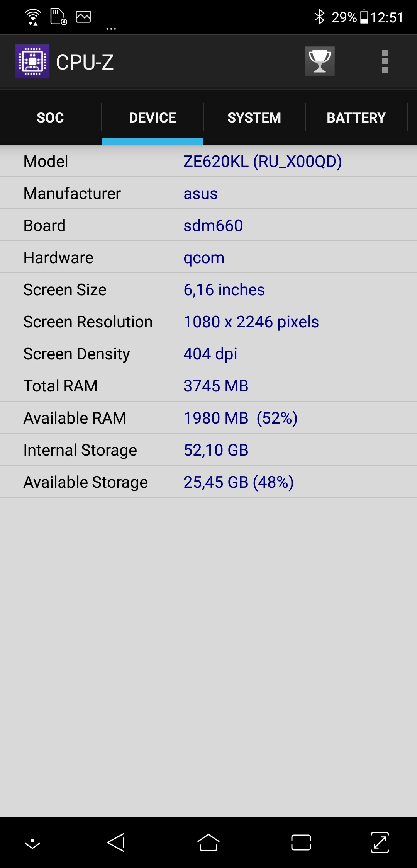Tap the Android back navigation button
Viewport: 417px width, 868px height.
point(116,842)
